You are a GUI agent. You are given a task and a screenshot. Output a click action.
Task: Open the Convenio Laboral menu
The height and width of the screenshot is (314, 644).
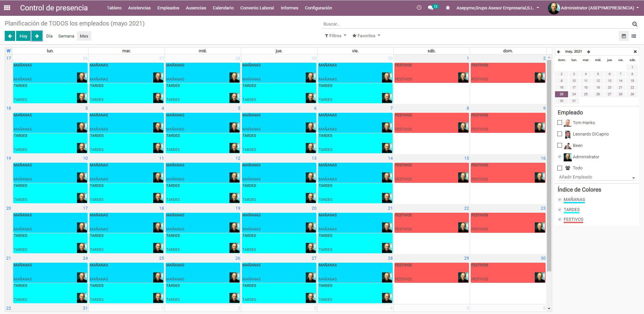click(257, 8)
